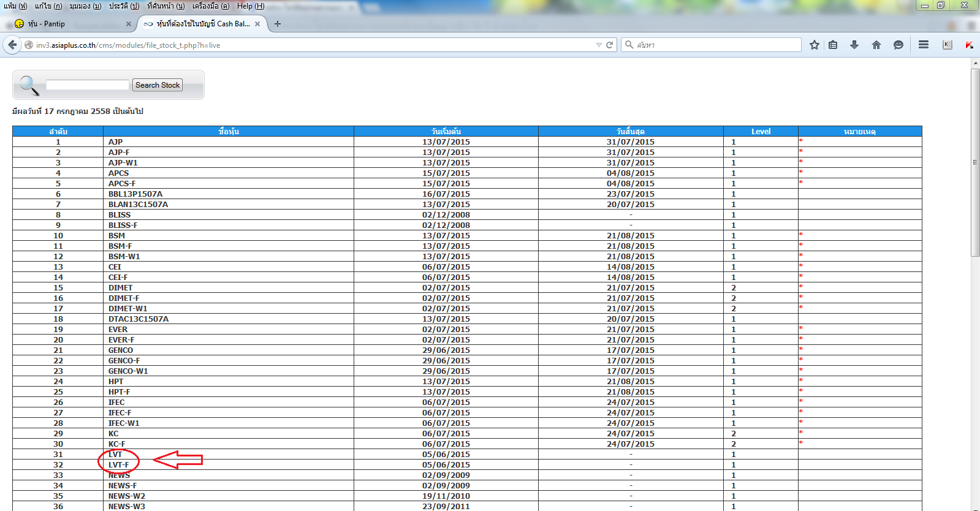Select stock name GENCO-W1
The height and width of the screenshot is (511, 980).
pos(128,371)
